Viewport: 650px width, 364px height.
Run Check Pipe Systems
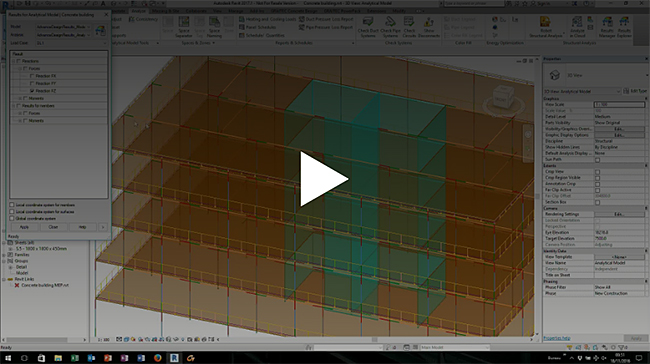[x=390, y=27]
